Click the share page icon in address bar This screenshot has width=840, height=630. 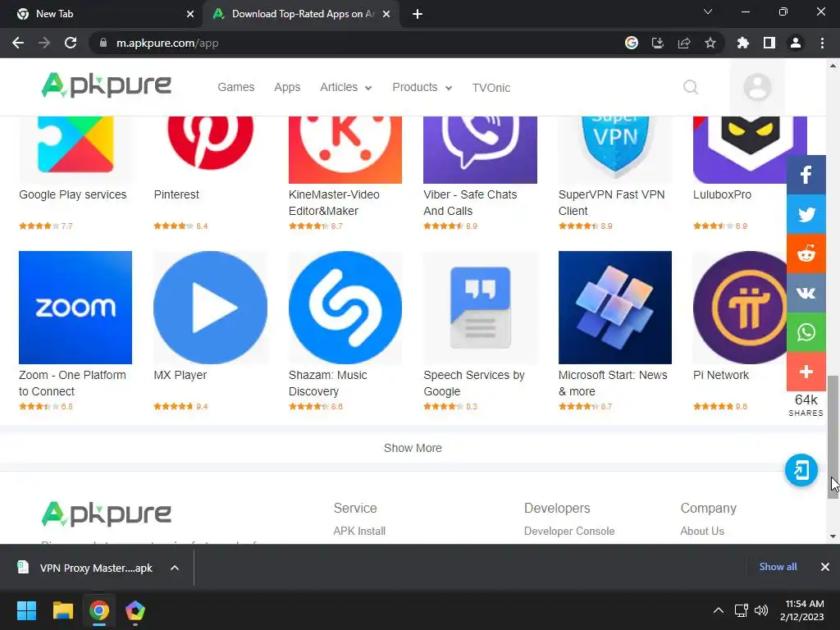(684, 43)
